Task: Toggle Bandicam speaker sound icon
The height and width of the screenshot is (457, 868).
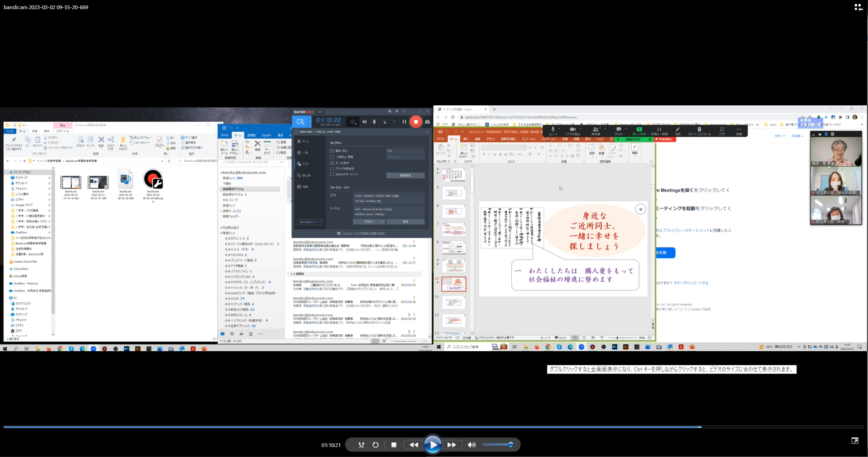Action: 364,122
